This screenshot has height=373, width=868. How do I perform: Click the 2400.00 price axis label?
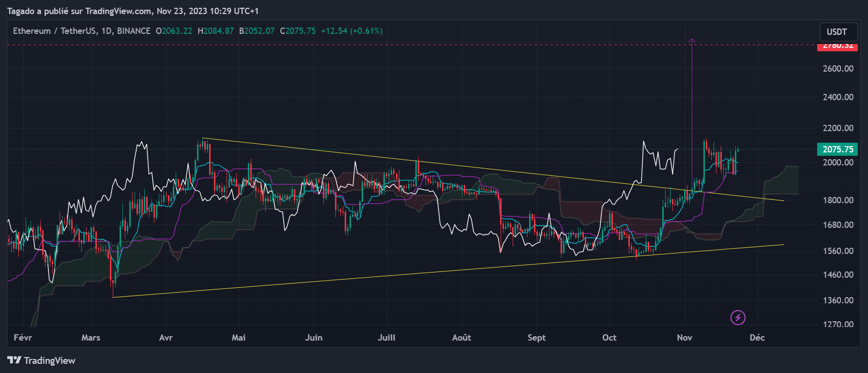838,97
